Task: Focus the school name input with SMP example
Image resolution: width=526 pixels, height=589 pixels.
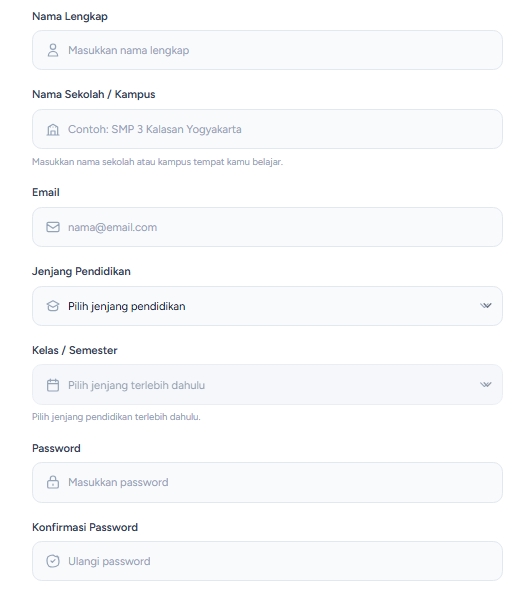Action: coord(267,129)
